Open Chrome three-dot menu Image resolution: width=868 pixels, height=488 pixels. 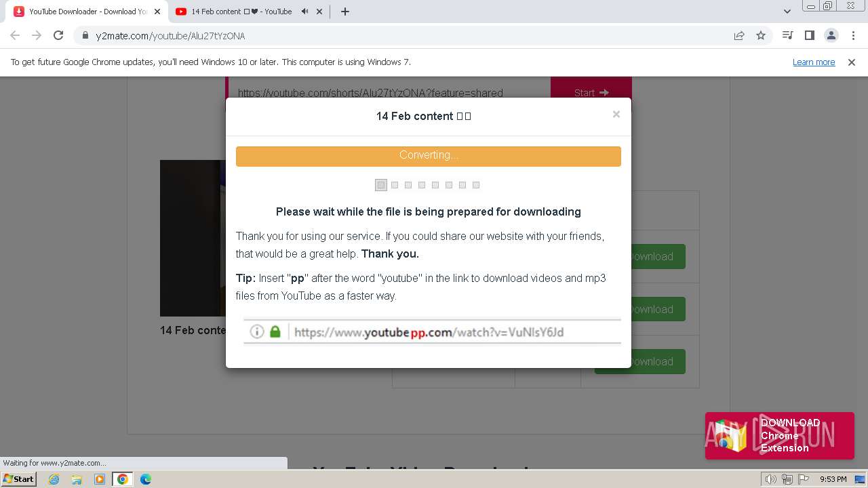pos(853,35)
